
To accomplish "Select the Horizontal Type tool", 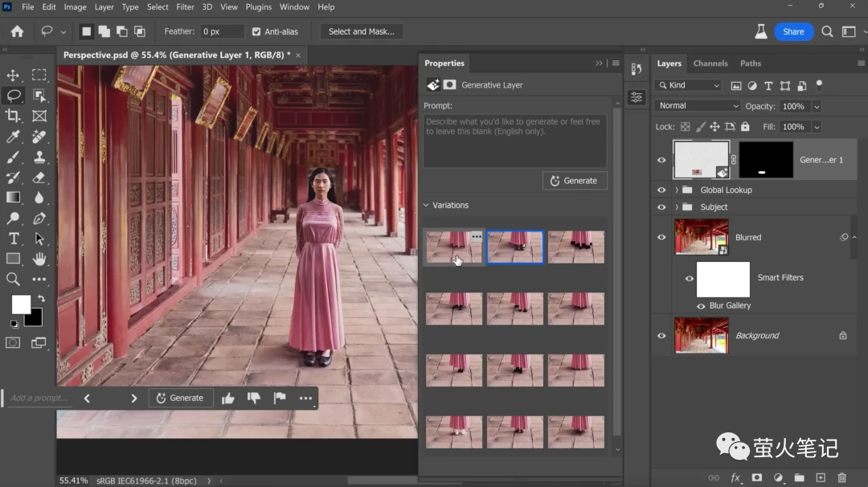I will click(13, 238).
